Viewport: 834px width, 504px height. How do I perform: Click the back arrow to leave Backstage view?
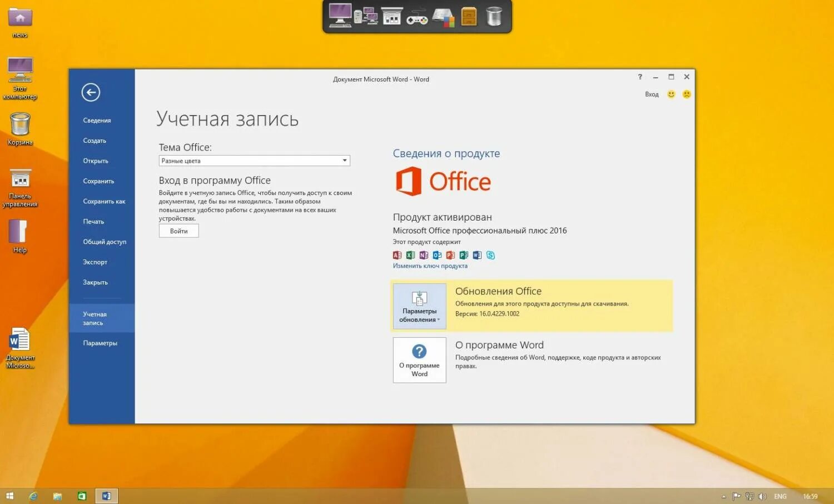(92, 92)
